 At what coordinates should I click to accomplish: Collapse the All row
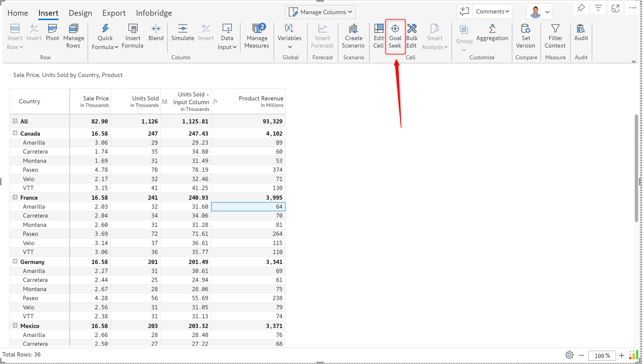pyautogui.click(x=15, y=121)
